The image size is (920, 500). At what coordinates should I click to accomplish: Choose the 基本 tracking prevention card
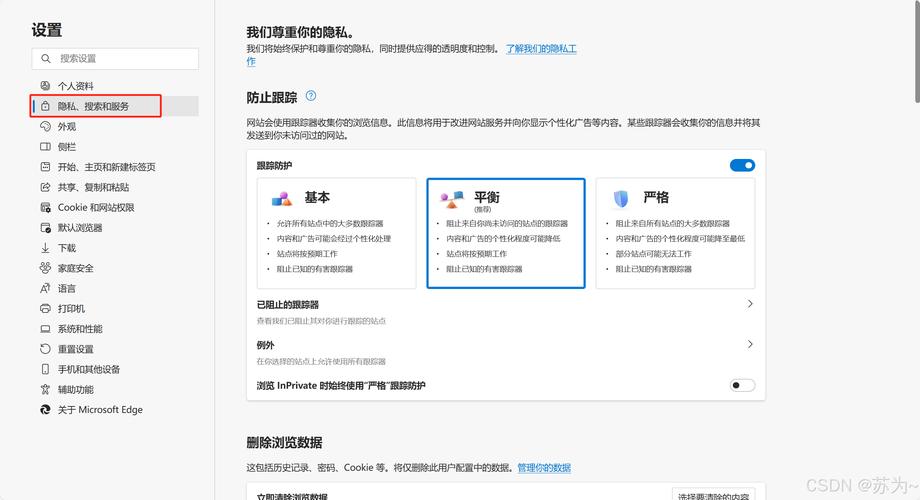click(336, 233)
